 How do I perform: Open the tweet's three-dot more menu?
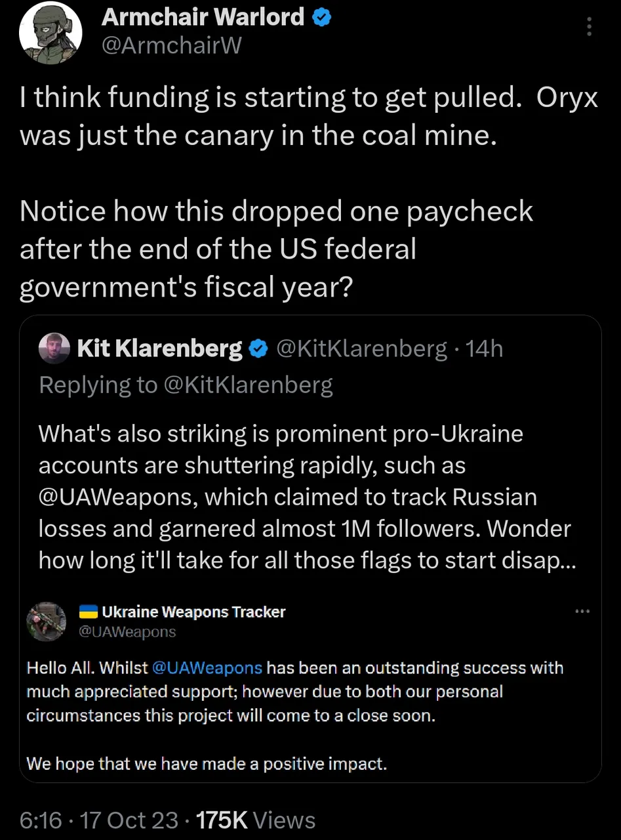[589, 26]
